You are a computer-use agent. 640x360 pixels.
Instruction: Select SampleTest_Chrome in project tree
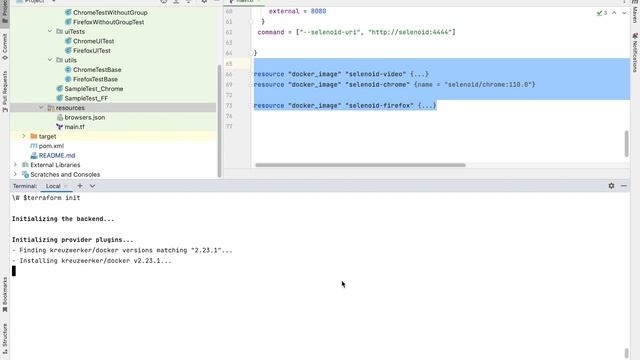pos(94,89)
